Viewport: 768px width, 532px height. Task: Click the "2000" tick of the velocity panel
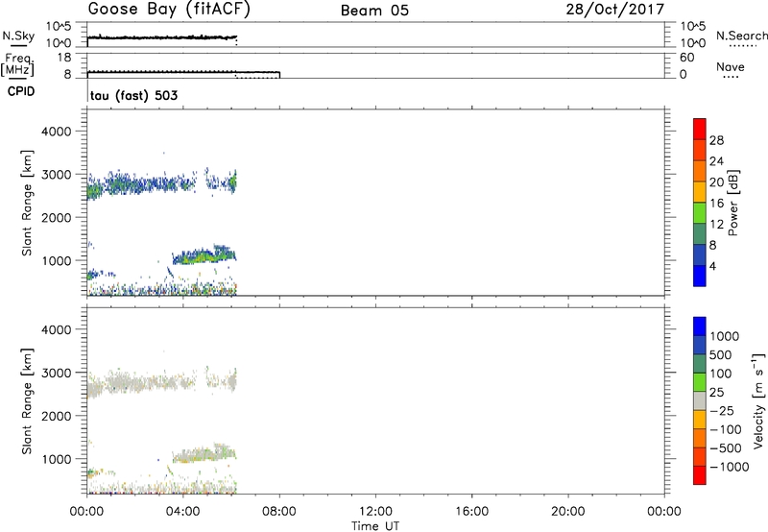pos(57,416)
